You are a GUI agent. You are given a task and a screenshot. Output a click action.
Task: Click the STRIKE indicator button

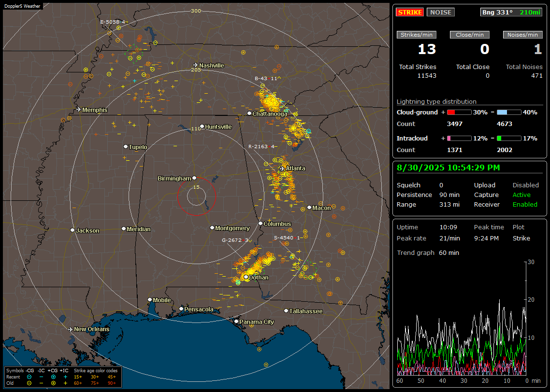coord(410,12)
